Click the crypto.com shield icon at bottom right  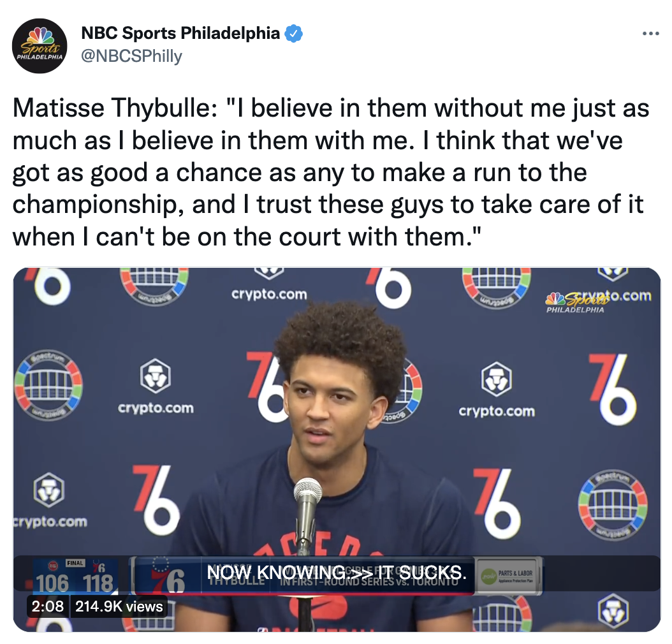(613, 611)
